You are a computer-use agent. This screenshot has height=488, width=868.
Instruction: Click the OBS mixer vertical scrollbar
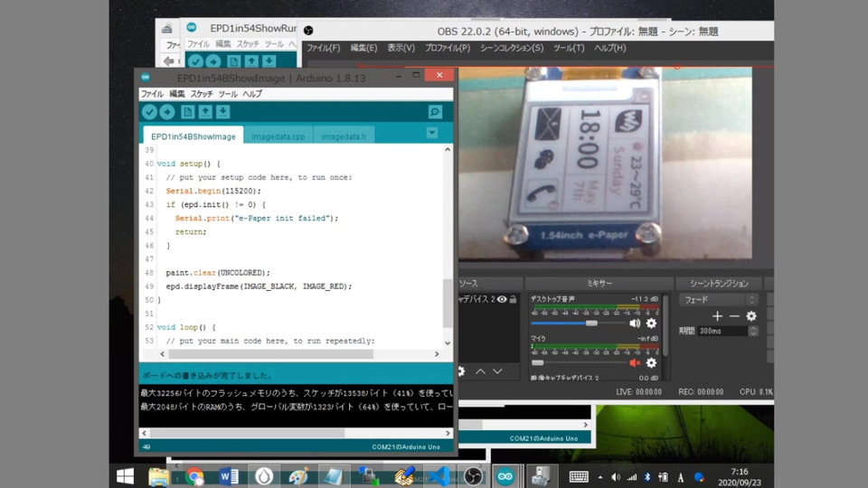click(x=665, y=326)
